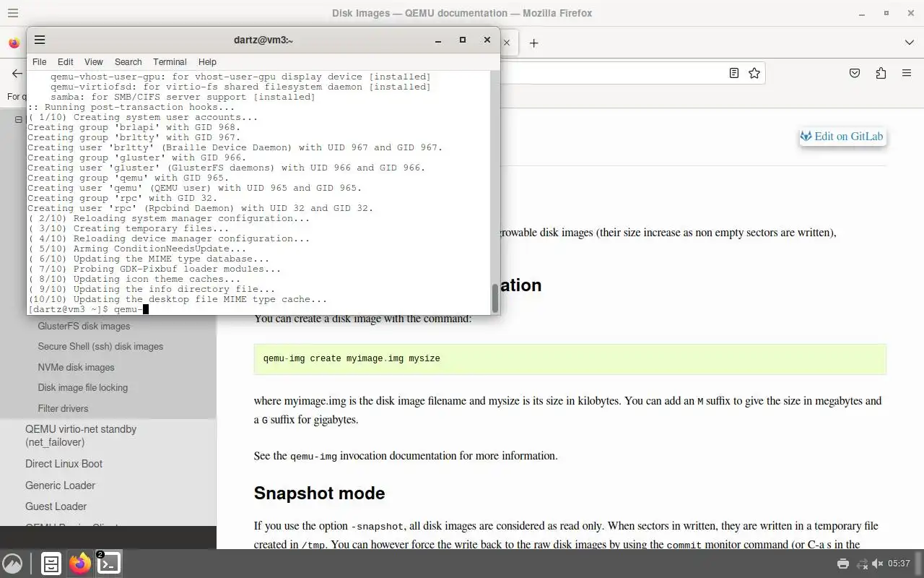Open the Search menu in terminal

point(128,62)
